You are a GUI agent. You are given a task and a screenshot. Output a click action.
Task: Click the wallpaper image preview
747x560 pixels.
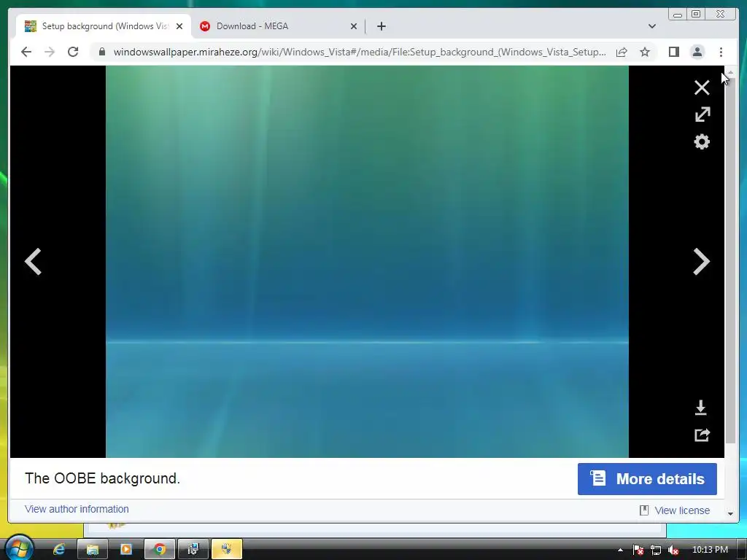click(368, 262)
